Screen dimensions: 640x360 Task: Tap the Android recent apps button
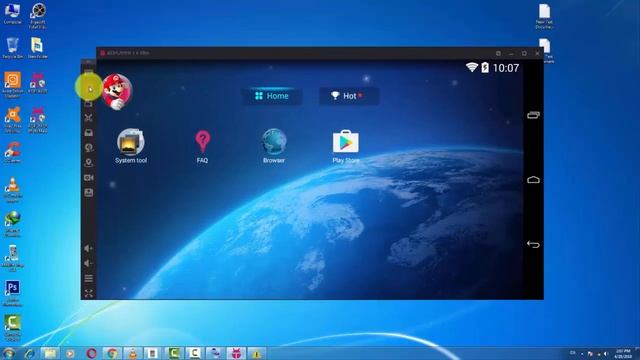point(533,115)
